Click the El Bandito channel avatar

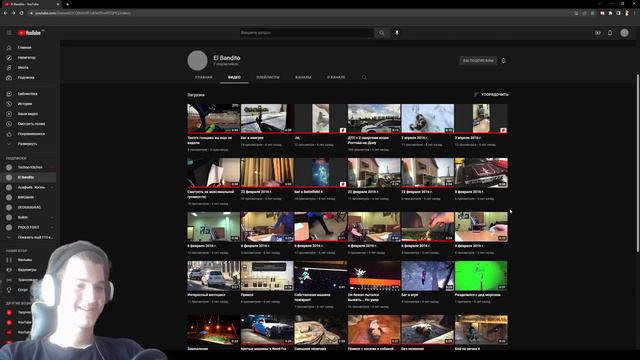click(x=198, y=60)
